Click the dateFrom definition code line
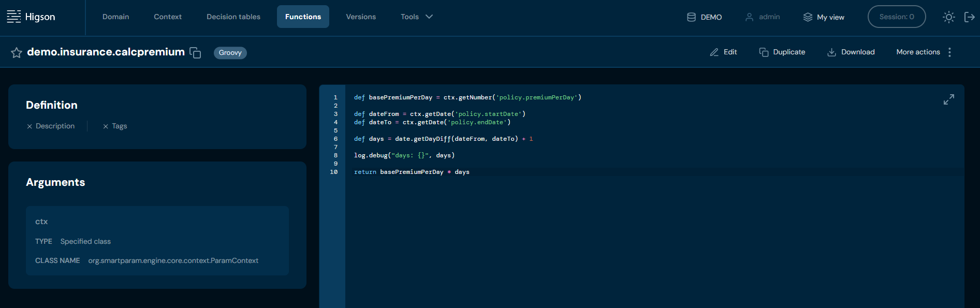This screenshot has width=980, height=308. coord(440,114)
